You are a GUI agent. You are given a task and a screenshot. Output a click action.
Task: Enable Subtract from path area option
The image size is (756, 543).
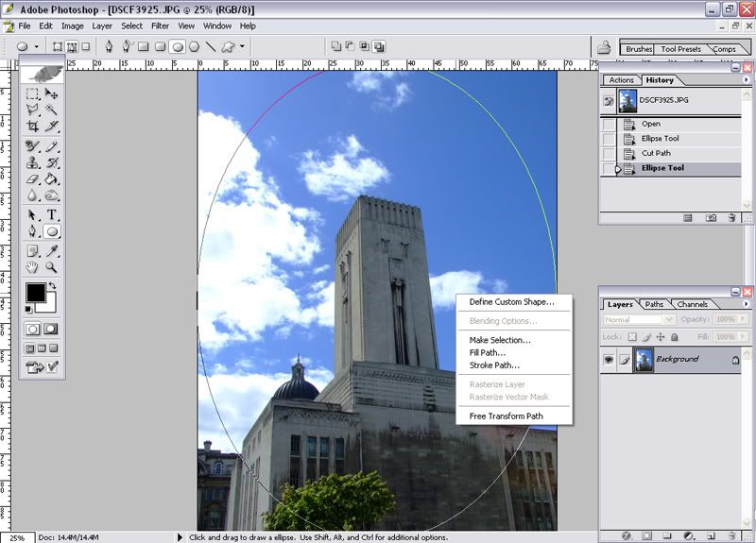[x=350, y=46]
